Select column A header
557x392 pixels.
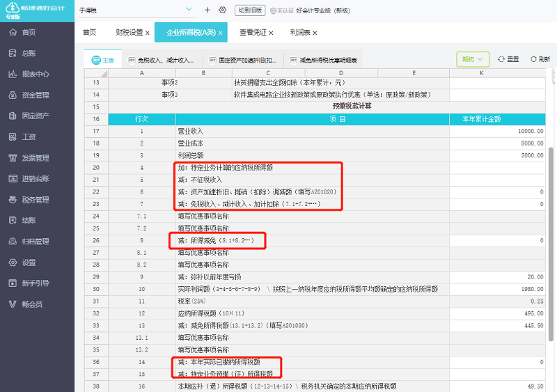(x=142, y=73)
